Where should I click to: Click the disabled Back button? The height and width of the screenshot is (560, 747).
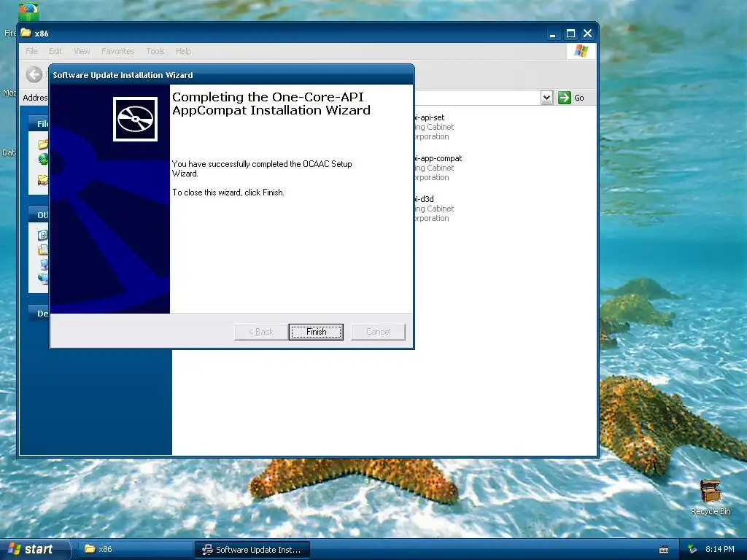(261, 332)
